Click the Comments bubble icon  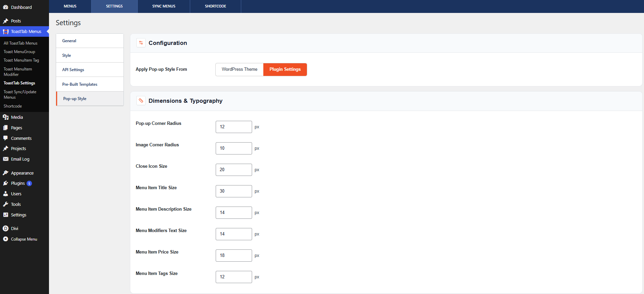coord(5,138)
